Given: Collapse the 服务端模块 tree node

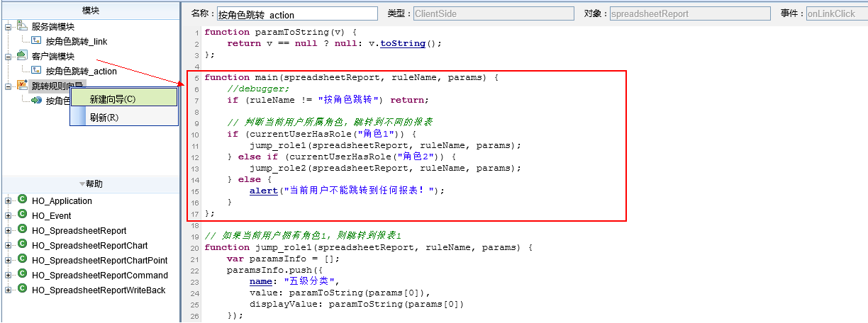Looking at the screenshot, I should click(9, 26).
